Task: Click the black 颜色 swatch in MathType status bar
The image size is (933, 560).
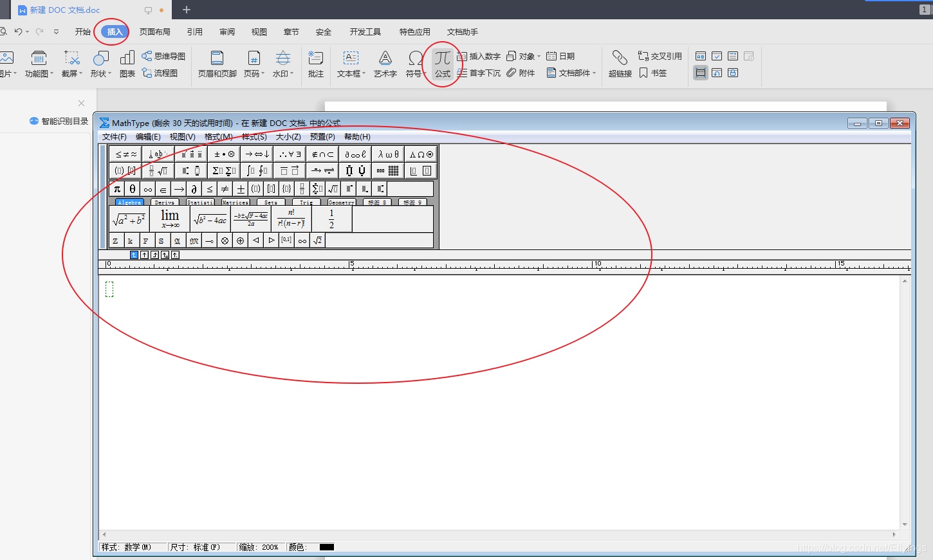Action: tap(327, 547)
